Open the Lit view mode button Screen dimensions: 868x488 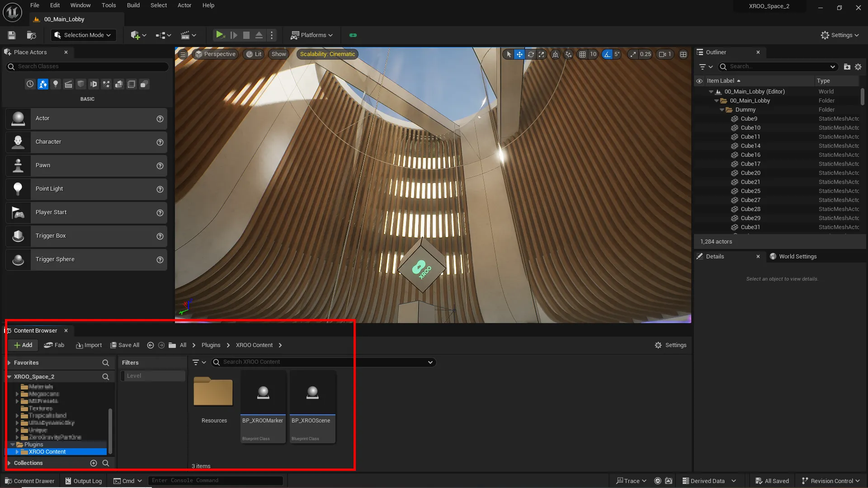(254, 54)
